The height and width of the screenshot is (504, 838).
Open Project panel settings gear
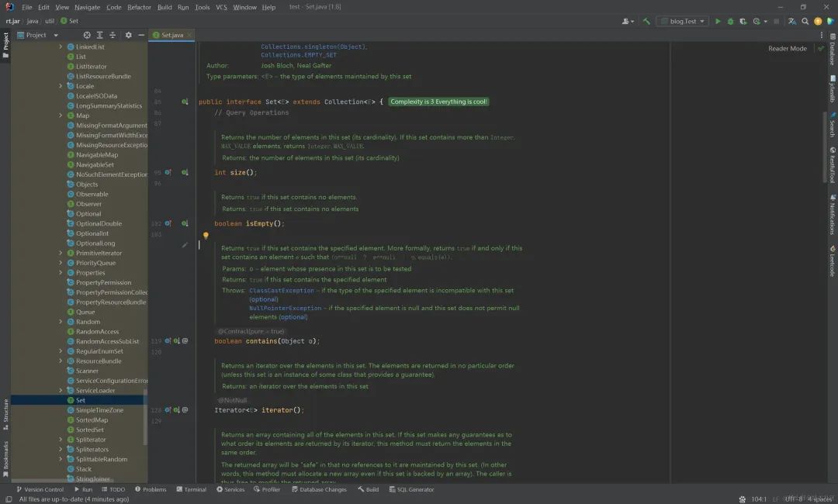pyautogui.click(x=128, y=35)
